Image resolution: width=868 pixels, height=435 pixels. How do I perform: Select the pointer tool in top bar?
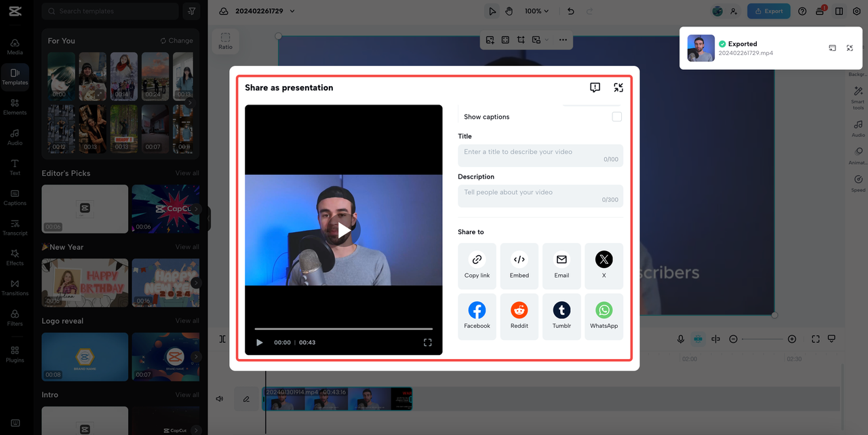coord(492,11)
